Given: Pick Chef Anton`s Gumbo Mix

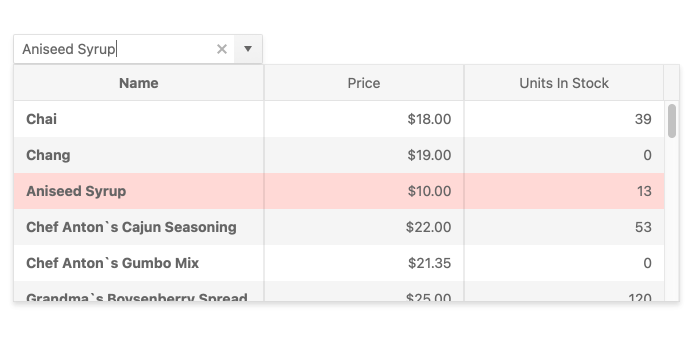Looking at the screenshot, I should [x=339, y=263].
